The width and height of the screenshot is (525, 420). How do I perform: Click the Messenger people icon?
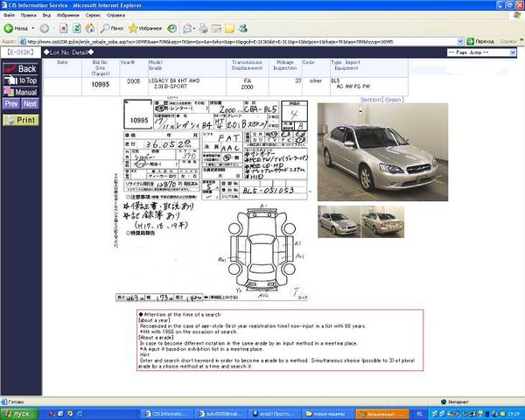(243, 29)
